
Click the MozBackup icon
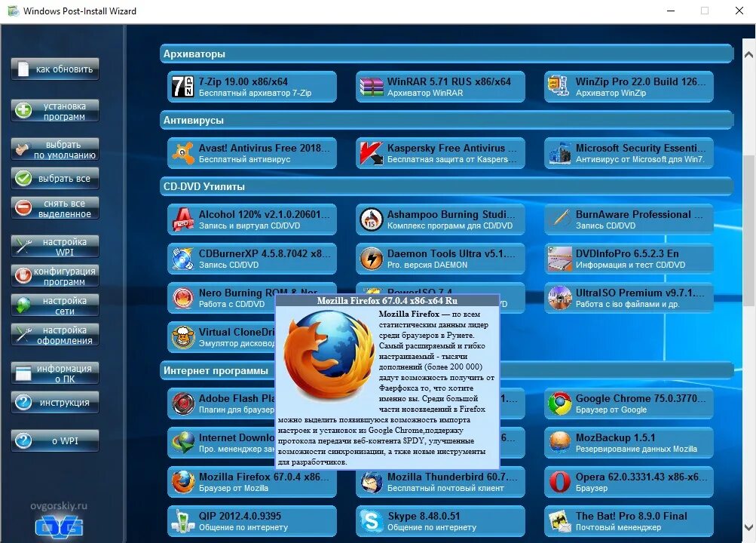[559, 443]
